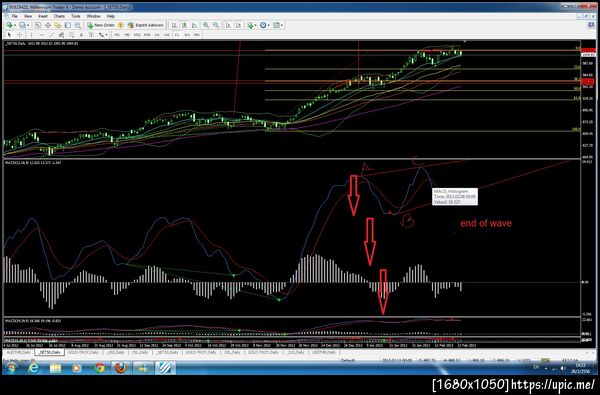The width and height of the screenshot is (600, 395).
Task: Open the Profiles toolbar icon
Action: pos(23,25)
